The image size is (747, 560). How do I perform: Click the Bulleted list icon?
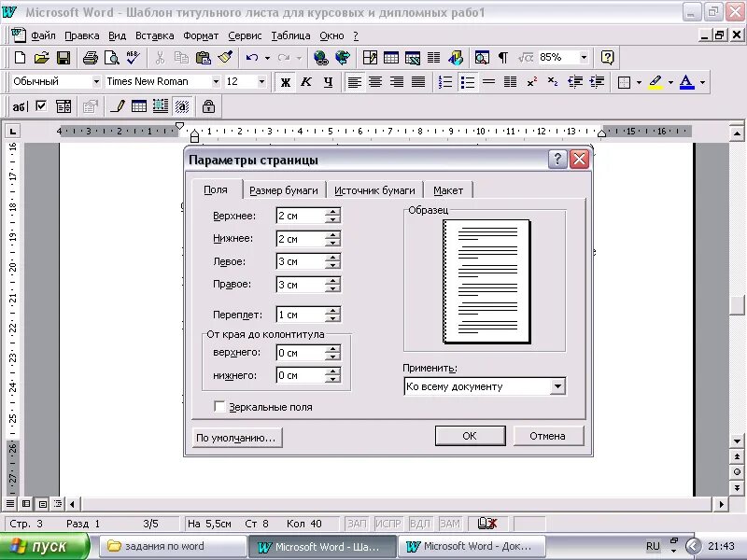point(468,82)
